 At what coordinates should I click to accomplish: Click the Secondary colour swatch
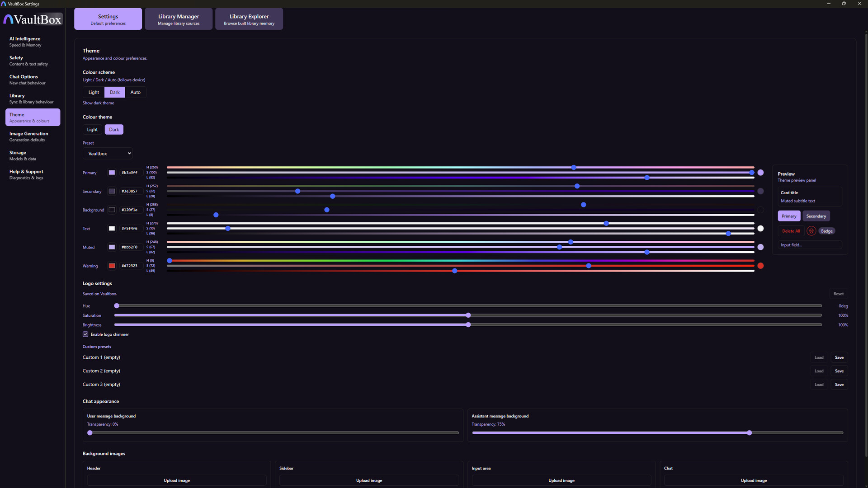112,191
